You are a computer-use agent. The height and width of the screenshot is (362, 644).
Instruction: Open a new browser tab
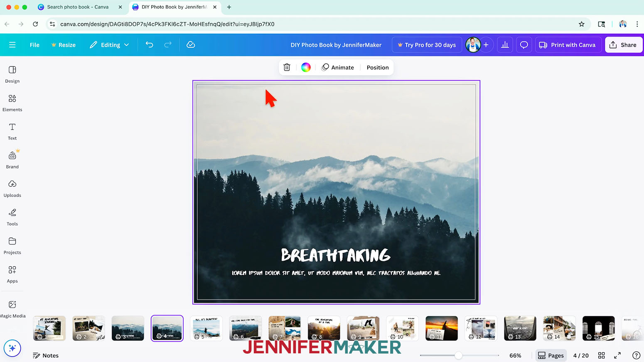(x=229, y=7)
